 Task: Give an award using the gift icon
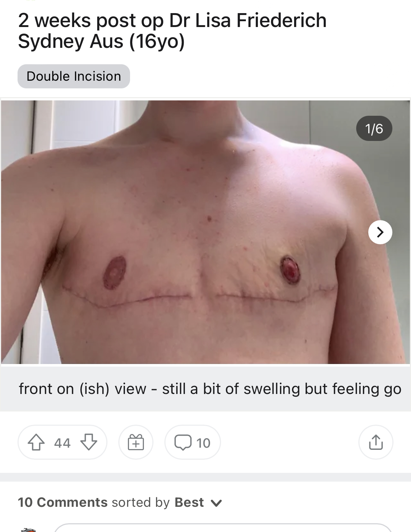(x=136, y=442)
